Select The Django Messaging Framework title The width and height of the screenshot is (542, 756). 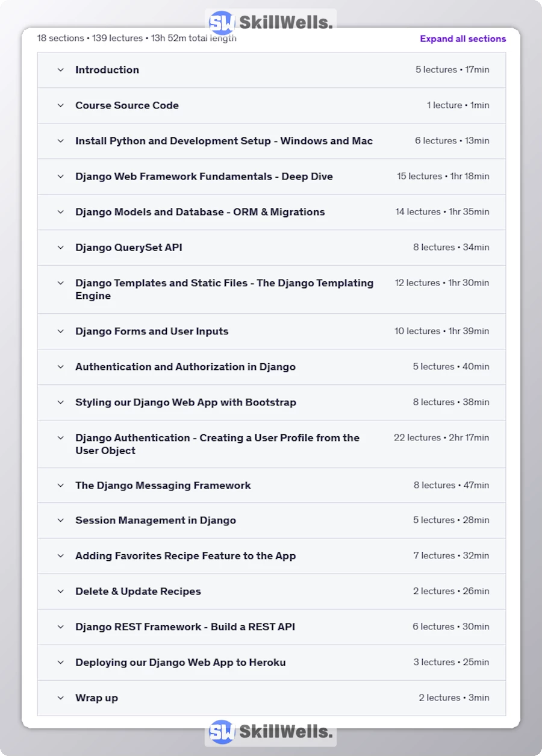[x=163, y=486]
